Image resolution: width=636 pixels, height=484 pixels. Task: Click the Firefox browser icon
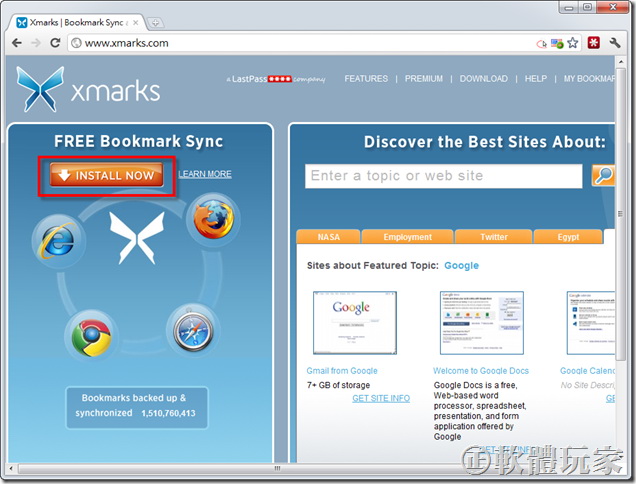point(213,219)
